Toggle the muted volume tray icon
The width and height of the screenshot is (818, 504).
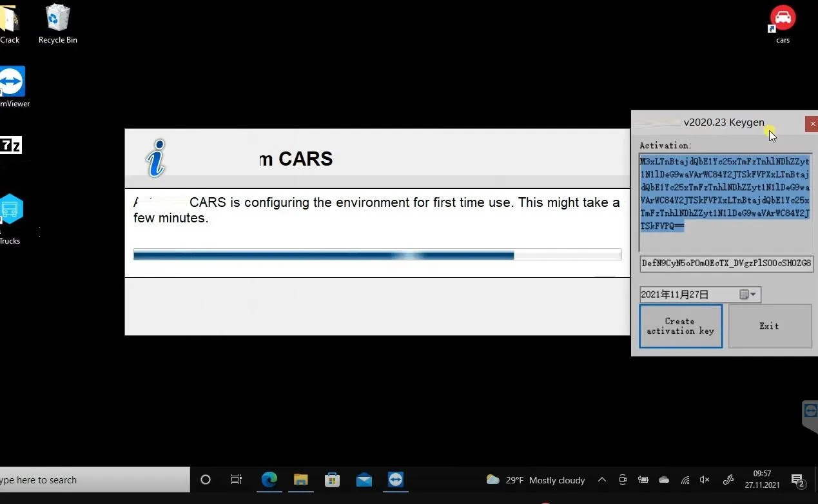pos(705,480)
